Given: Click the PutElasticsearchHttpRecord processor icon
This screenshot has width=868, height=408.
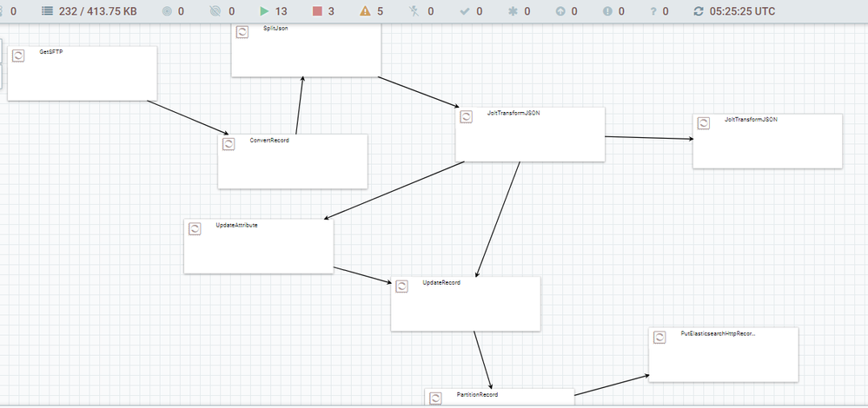Looking at the screenshot, I should (659, 337).
